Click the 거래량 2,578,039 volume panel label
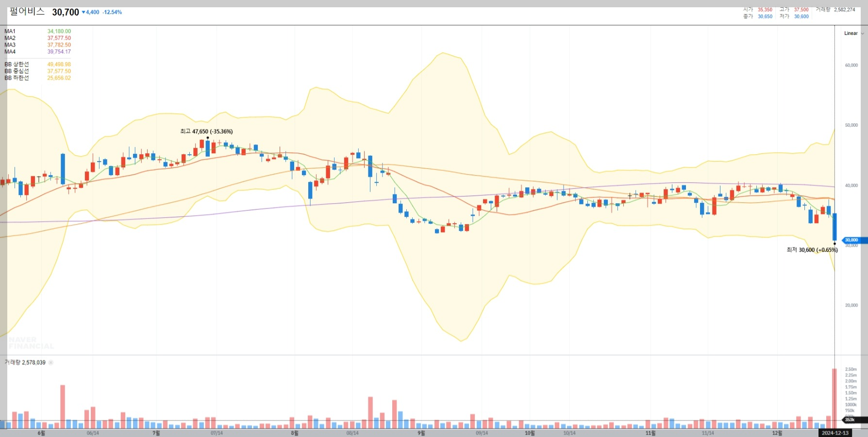This screenshot has width=868, height=437. point(25,362)
